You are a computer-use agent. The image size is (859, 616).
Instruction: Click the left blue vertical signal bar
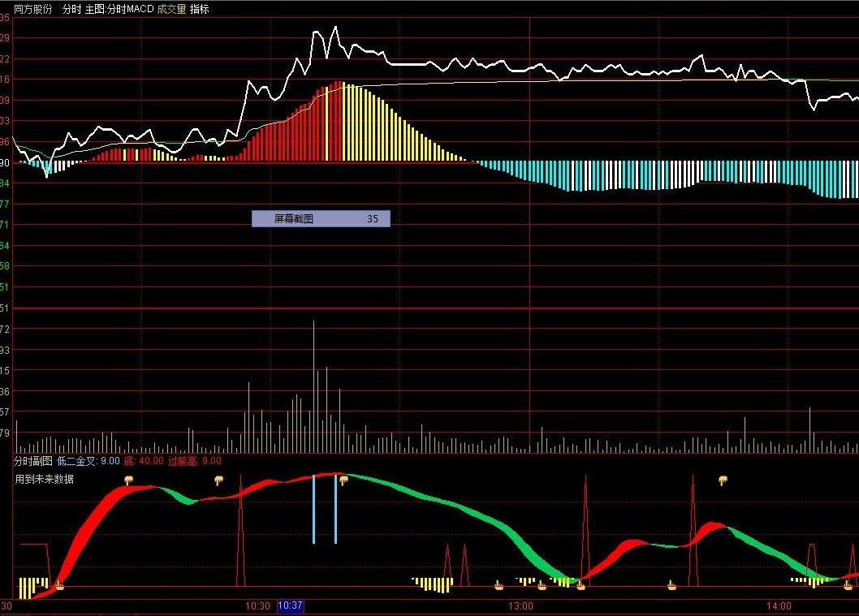pyautogui.click(x=314, y=509)
